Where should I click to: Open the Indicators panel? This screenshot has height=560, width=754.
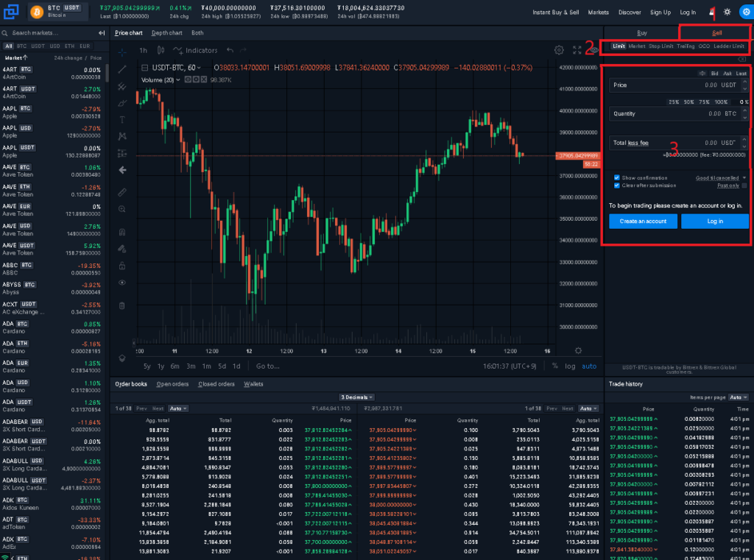click(x=195, y=51)
